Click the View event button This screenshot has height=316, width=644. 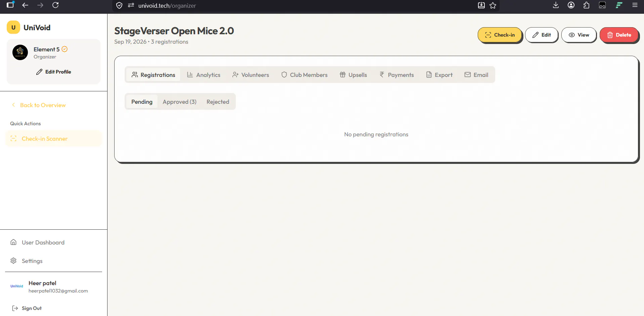point(579,35)
